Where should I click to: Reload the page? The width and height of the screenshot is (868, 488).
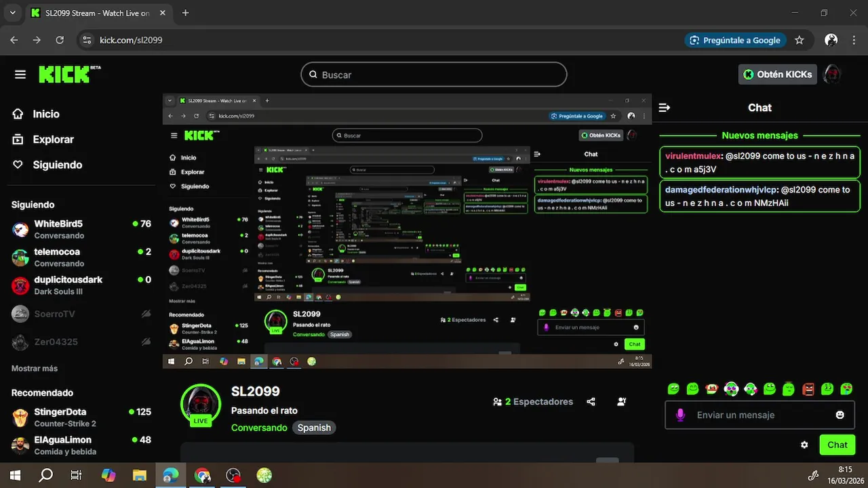(60, 40)
